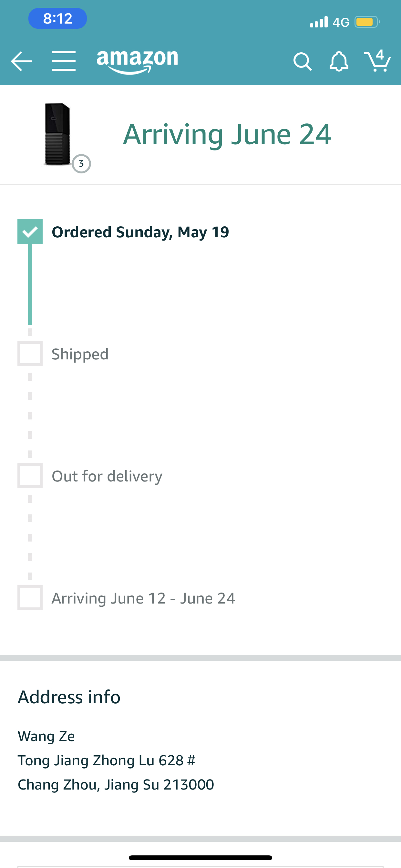Image resolution: width=401 pixels, height=868 pixels.
Task: Open the notifications bell
Action: pyautogui.click(x=339, y=61)
